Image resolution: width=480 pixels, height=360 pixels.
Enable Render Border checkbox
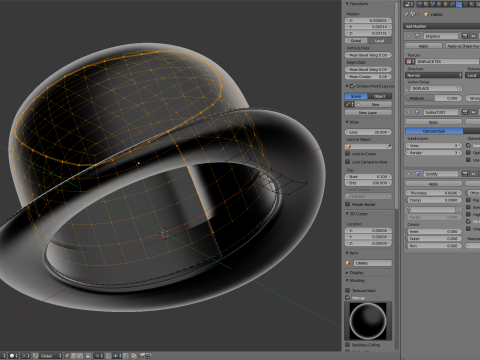348,204
